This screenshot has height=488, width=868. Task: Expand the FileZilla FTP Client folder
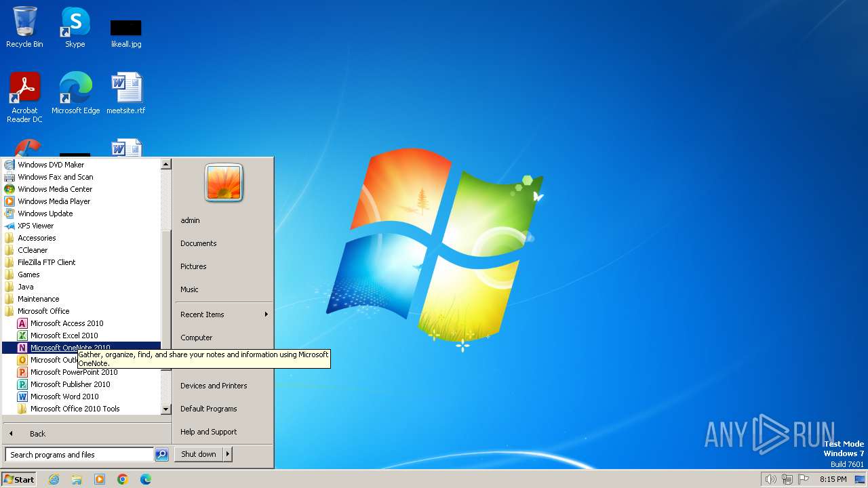81,262
